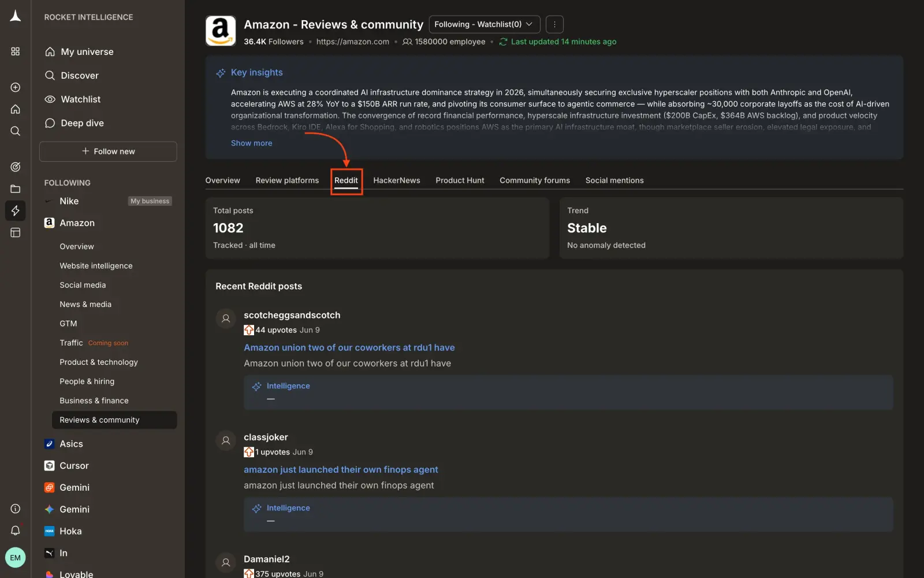
Task: Click the Stable trend value
Action: click(x=587, y=228)
